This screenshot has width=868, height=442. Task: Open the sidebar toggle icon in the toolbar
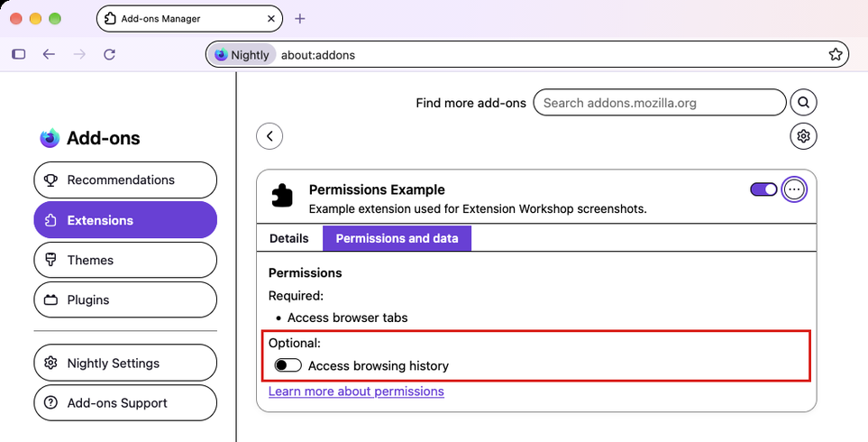[x=19, y=54]
